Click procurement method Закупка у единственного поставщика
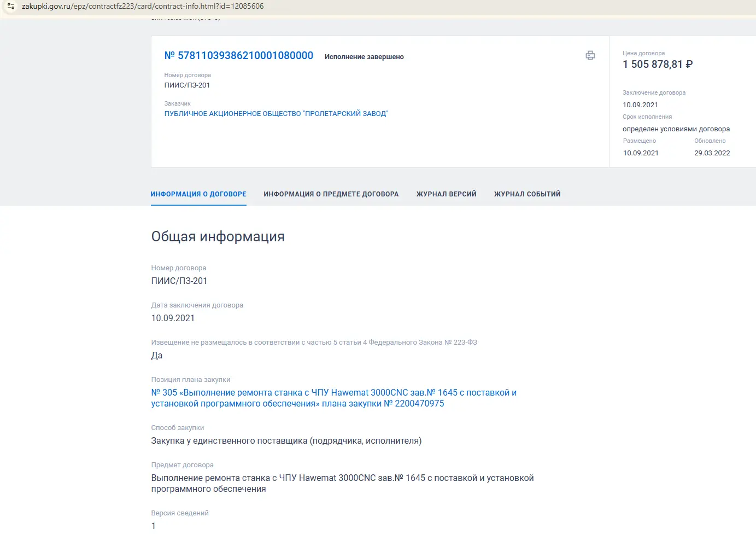Screen dimensions: 756x534 pos(286,440)
